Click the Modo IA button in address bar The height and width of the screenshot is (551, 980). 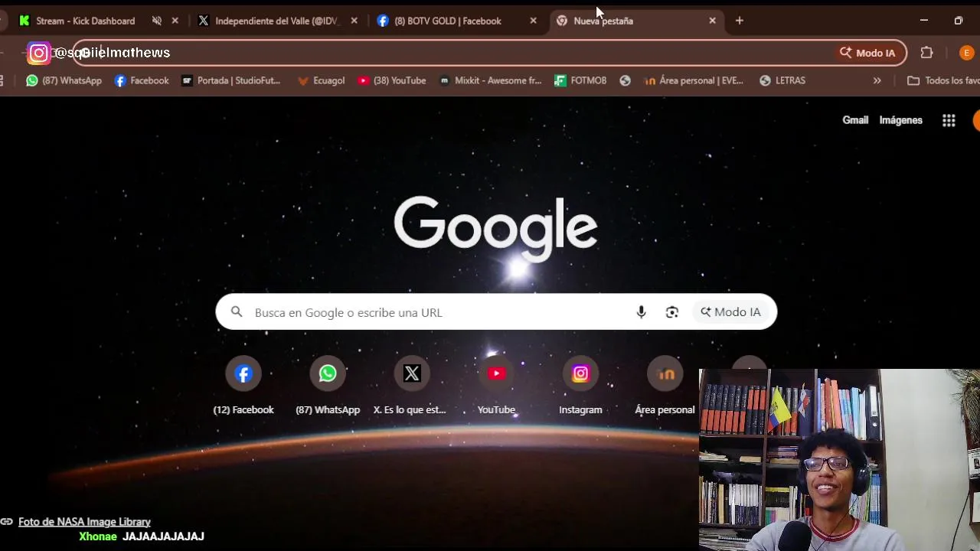[868, 53]
